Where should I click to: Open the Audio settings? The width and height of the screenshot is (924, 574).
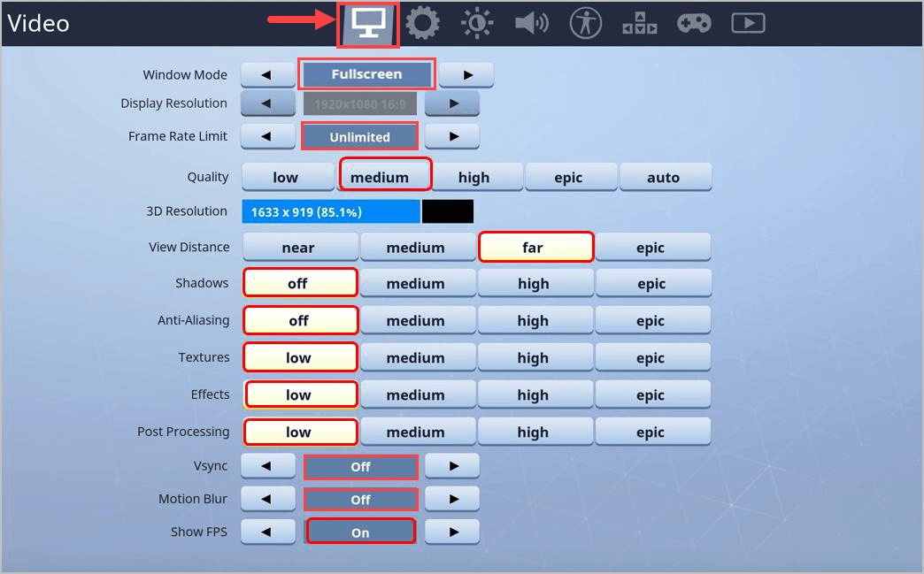(530, 24)
